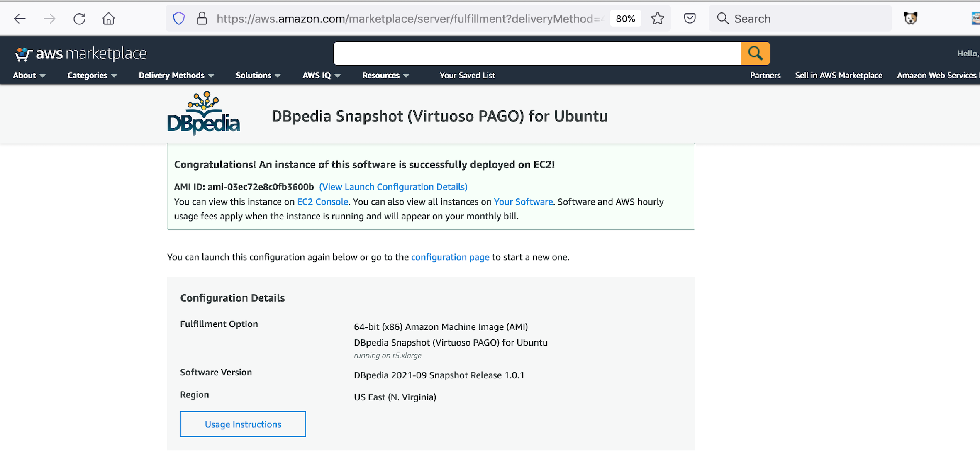Bookmark page with star icon
The height and width of the screenshot is (458, 980).
[x=658, y=19]
